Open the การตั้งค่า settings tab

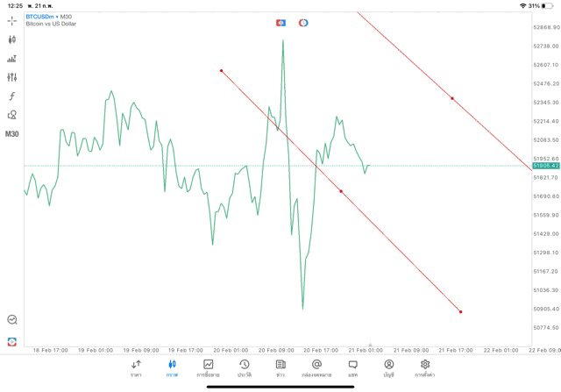click(x=425, y=368)
